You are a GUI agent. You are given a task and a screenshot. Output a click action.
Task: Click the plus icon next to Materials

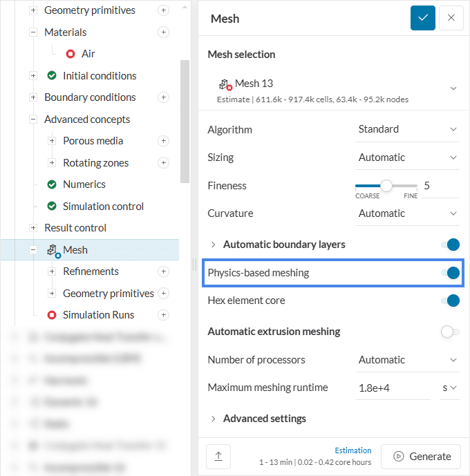coord(163,32)
